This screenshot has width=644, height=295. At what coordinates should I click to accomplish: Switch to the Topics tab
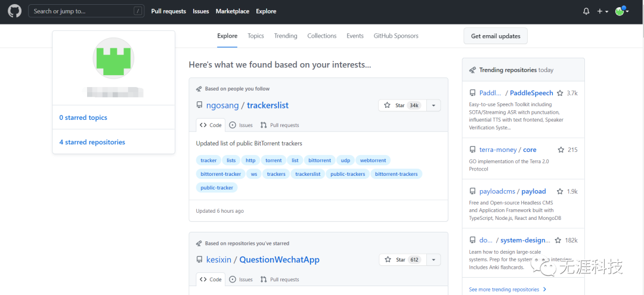click(255, 36)
